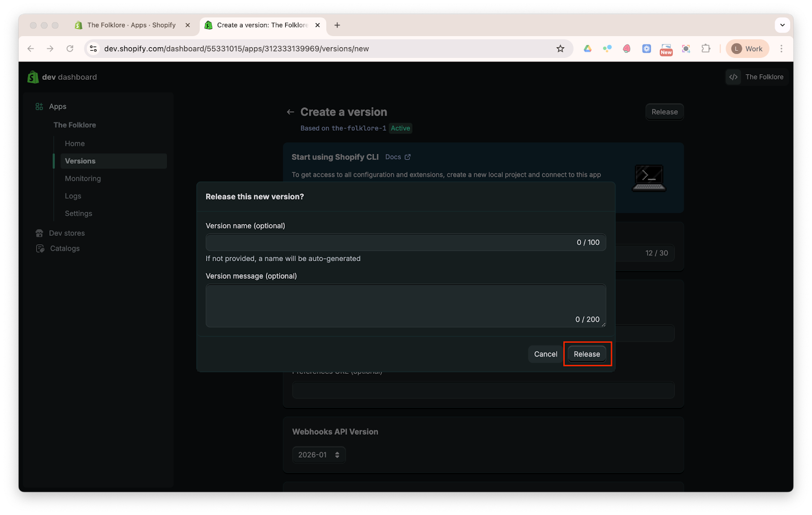The image size is (812, 515).
Task: Go to Settings in the sidebar
Action: point(78,214)
